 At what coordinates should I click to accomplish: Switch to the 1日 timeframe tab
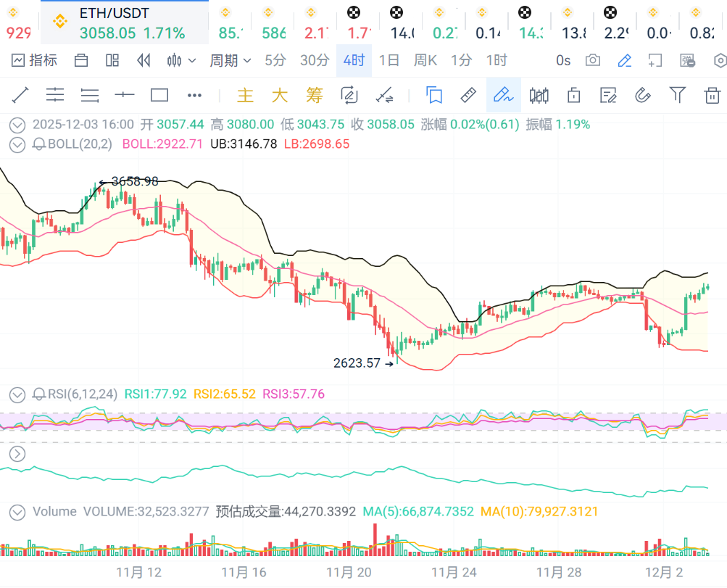[x=389, y=61]
